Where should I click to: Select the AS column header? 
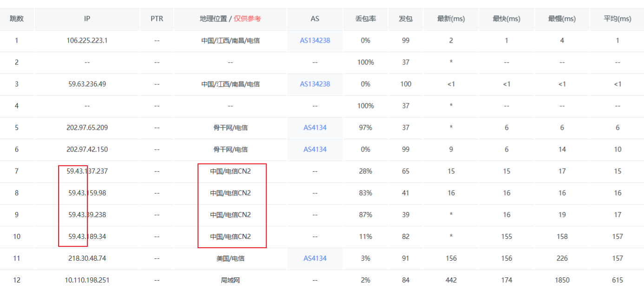click(315, 19)
